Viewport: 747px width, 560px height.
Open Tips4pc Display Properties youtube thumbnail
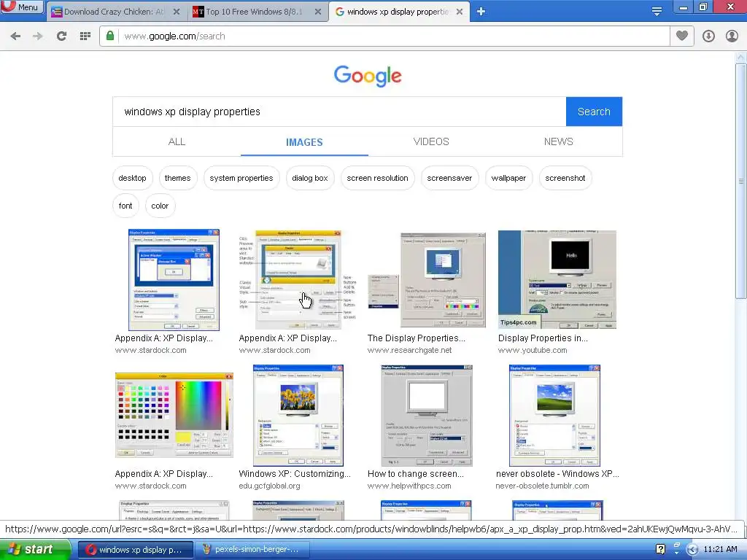click(557, 279)
